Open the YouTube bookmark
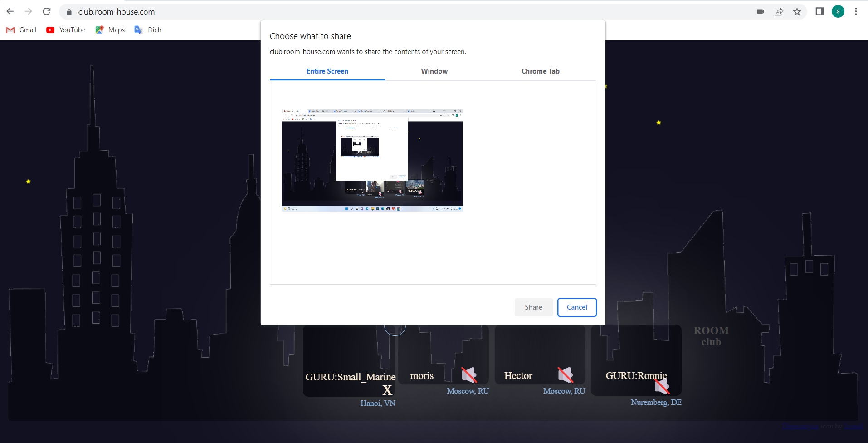868x443 pixels. [66, 30]
